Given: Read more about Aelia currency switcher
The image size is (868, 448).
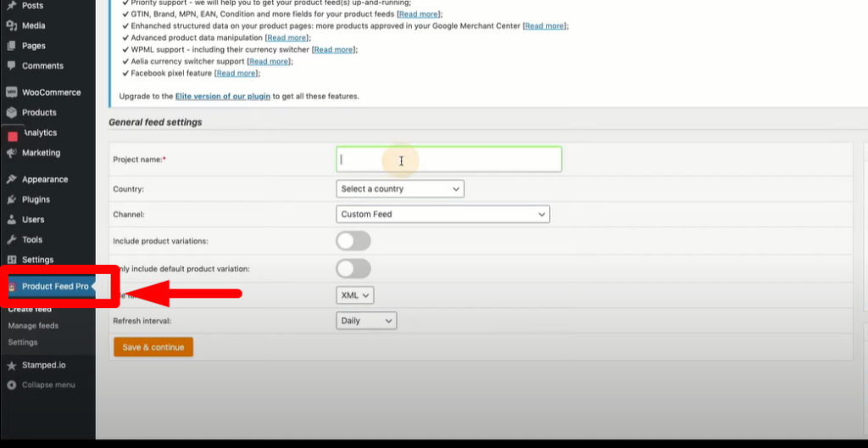Looking at the screenshot, I should 269,61.
